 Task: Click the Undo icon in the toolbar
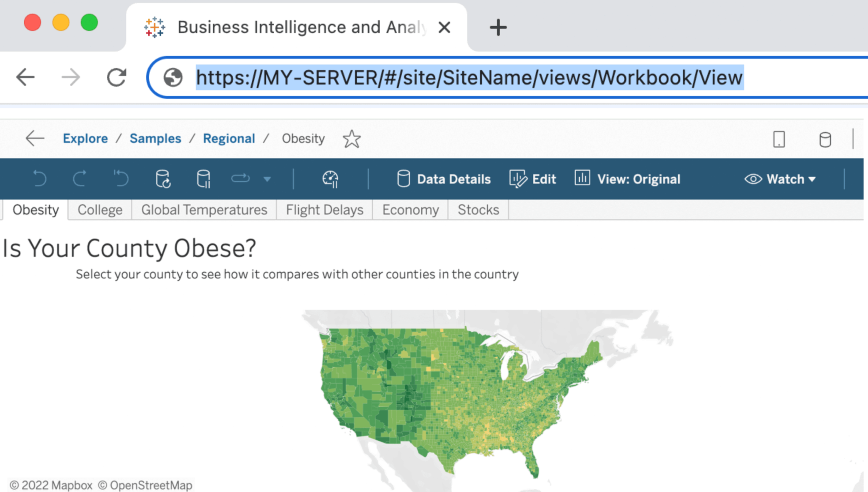tap(40, 179)
